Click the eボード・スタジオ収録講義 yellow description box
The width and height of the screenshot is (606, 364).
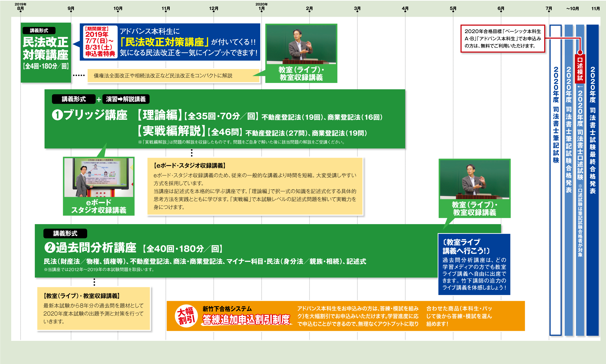point(255,186)
